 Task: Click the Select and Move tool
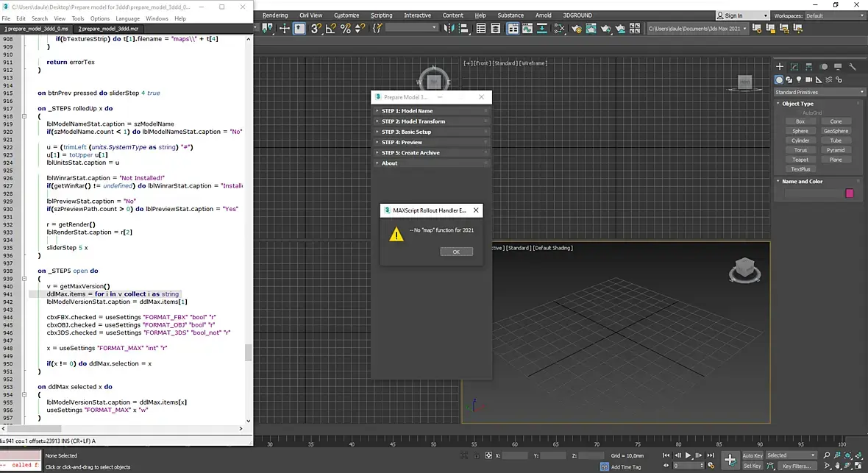click(284, 29)
